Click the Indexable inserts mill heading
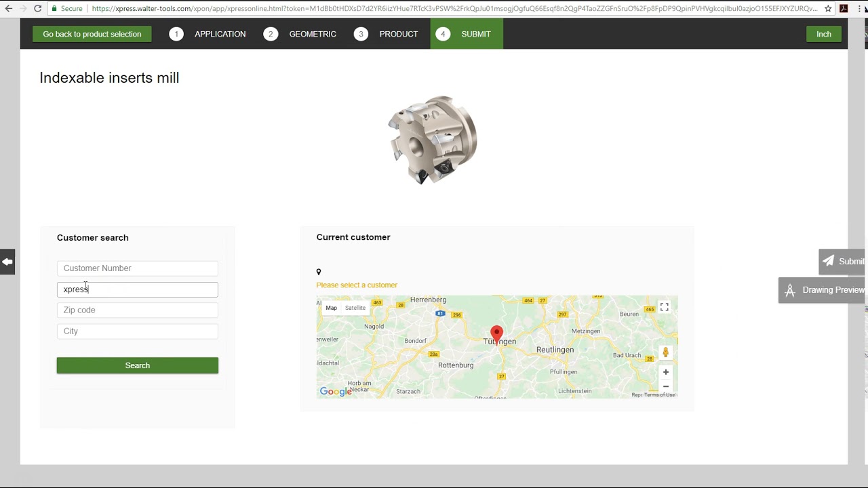 (x=109, y=78)
